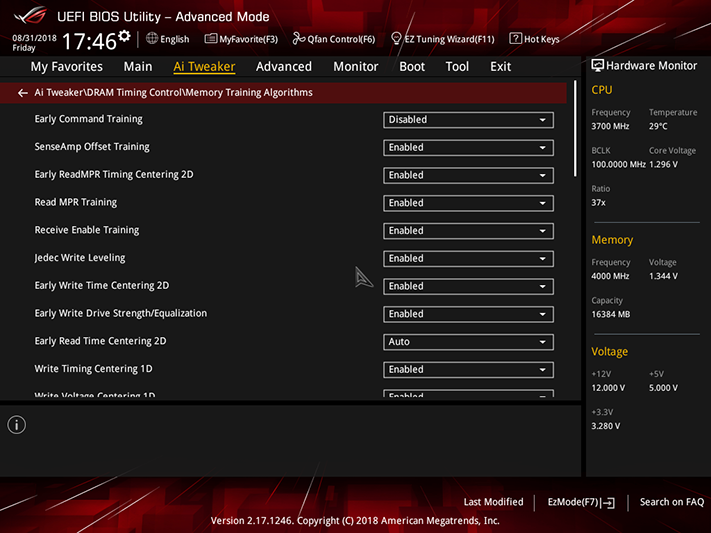Click English language button

[x=168, y=39]
